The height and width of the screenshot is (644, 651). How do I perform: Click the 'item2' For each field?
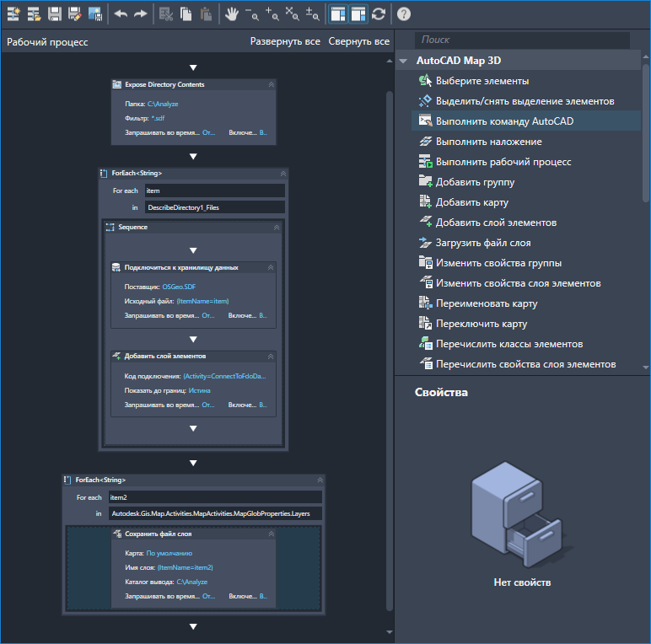pos(215,497)
